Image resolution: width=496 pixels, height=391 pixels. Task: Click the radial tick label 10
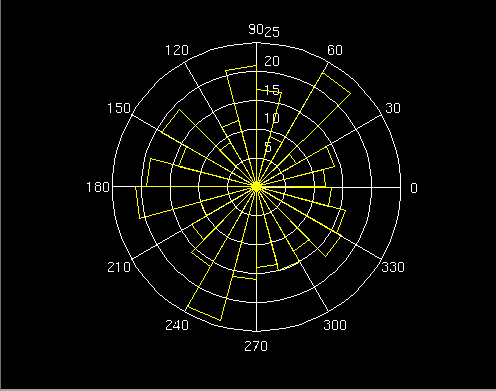(272, 118)
